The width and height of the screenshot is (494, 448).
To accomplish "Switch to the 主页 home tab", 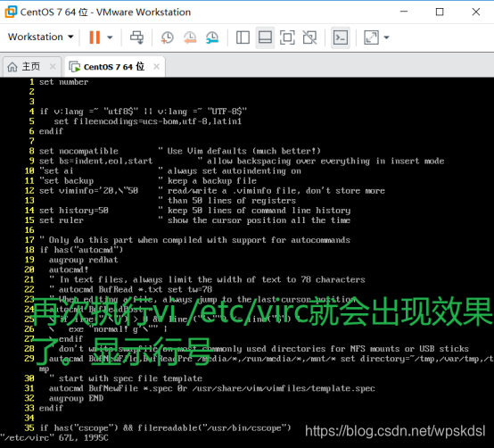I will pyautogui.click(x=31, y=67).
